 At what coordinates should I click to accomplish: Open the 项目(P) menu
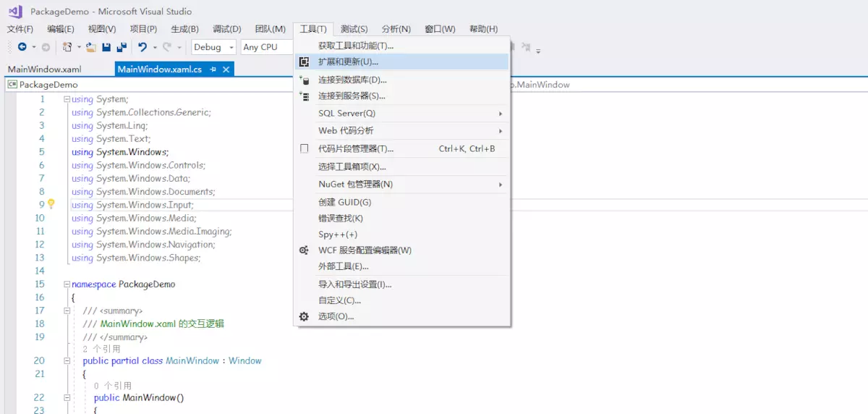pyautogui.click(x=143, y=29)
